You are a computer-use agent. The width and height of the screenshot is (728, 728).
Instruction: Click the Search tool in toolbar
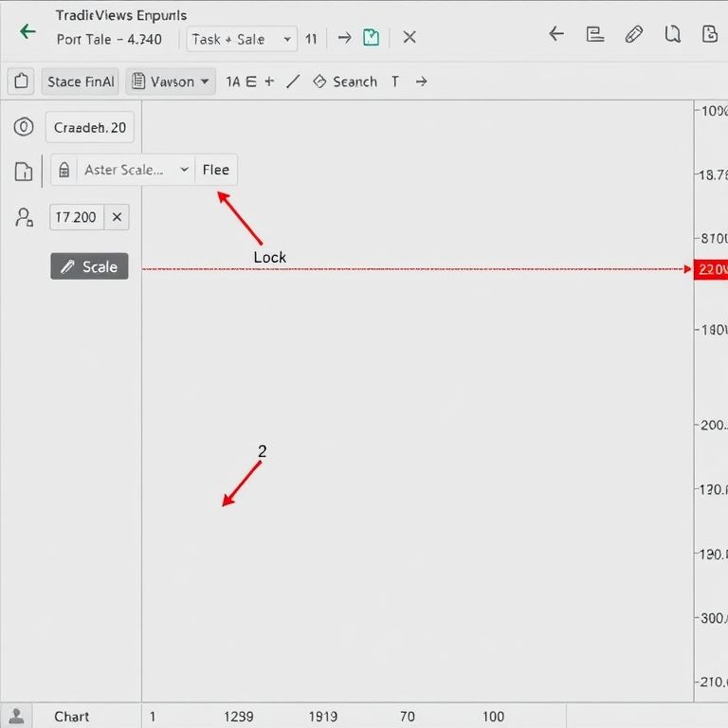pos(345,82)
